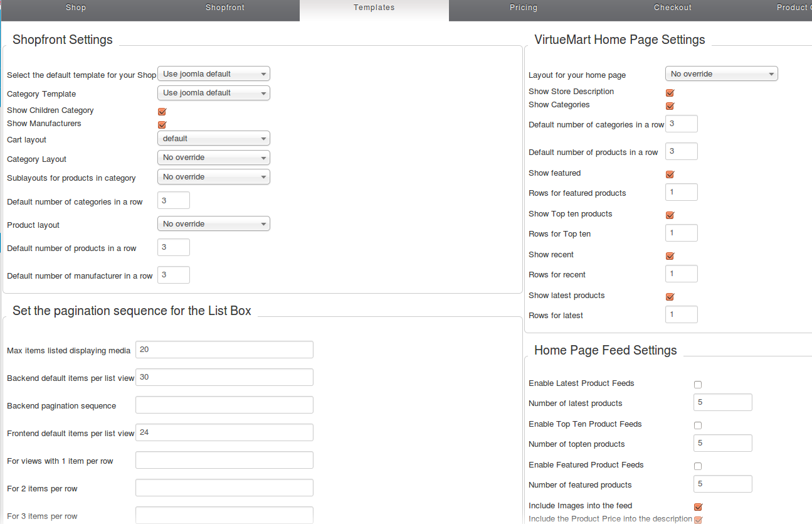Click the Show Store Description label
The image size is (812, 524).
pos(571,92)
